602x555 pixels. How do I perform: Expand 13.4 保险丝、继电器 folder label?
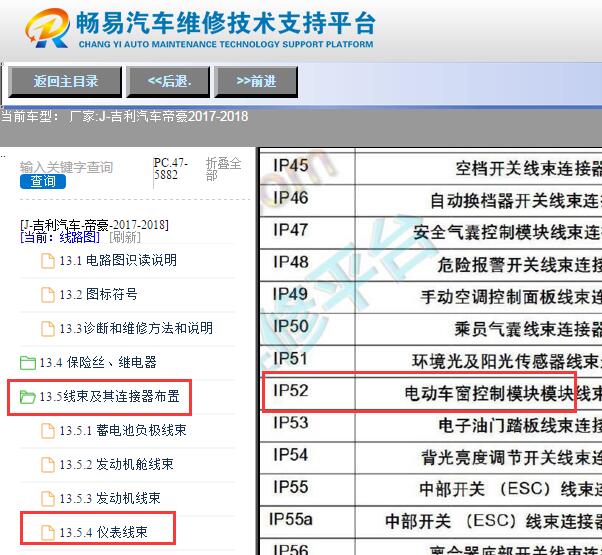(98, 363)
